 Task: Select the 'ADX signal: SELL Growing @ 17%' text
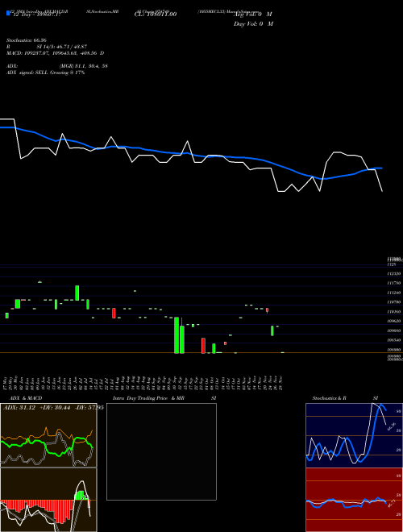[x=45, y=73]
